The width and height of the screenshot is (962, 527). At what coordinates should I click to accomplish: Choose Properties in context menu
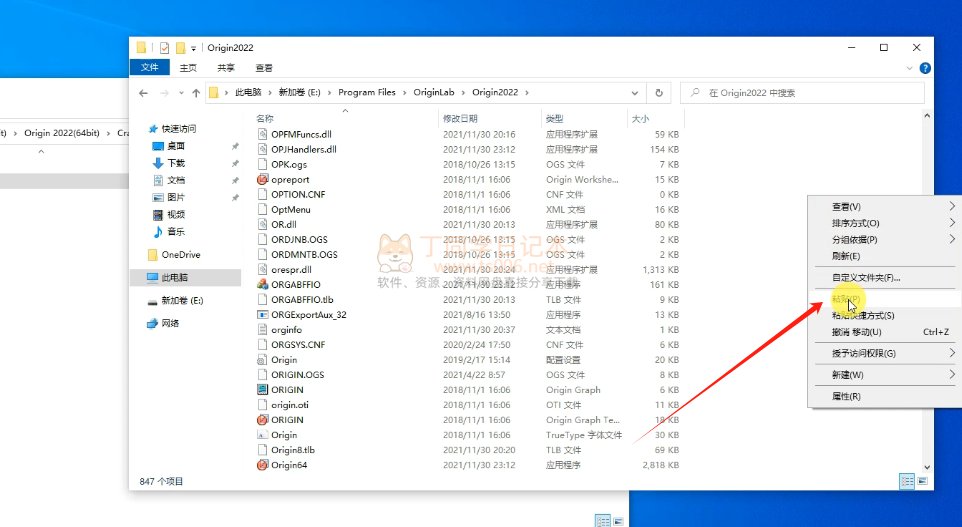(x=885, y=396)
